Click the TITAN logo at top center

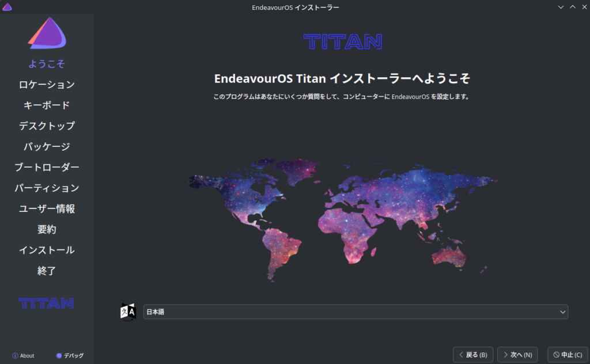[342, 41]
